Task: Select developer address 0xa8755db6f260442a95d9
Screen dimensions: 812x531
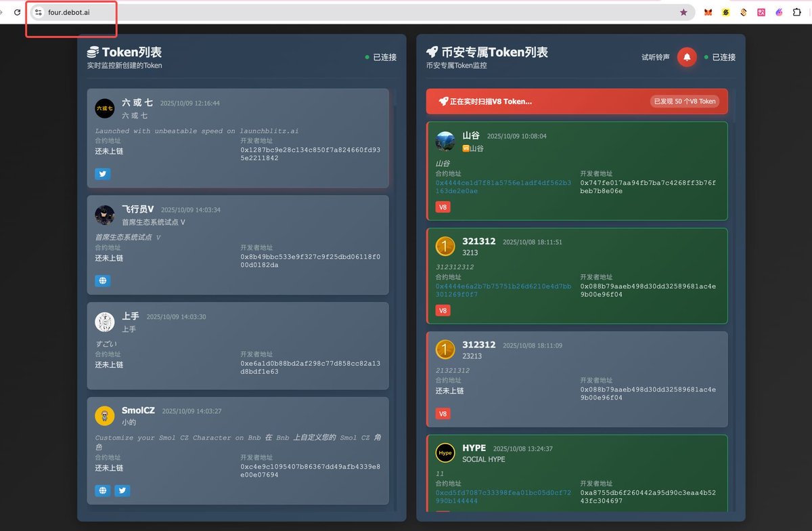Action: tap(648, 496)
